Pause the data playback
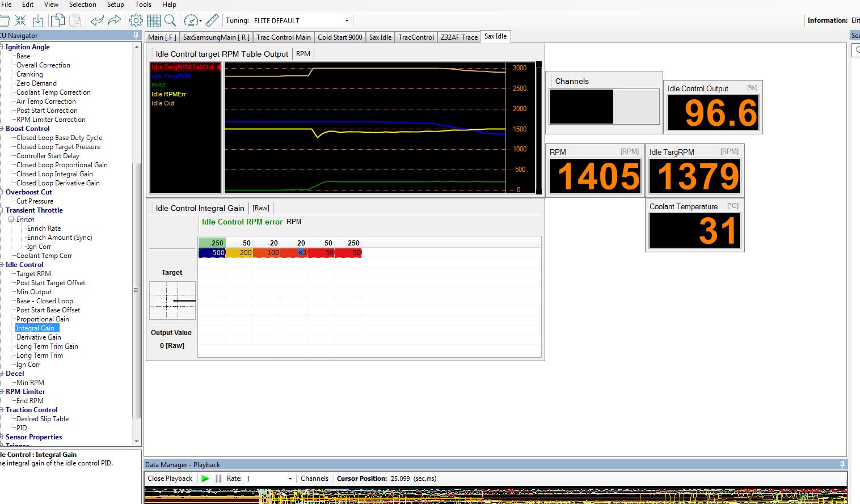Viewport: 860px width, 504px height. click(x=218, y=478)
